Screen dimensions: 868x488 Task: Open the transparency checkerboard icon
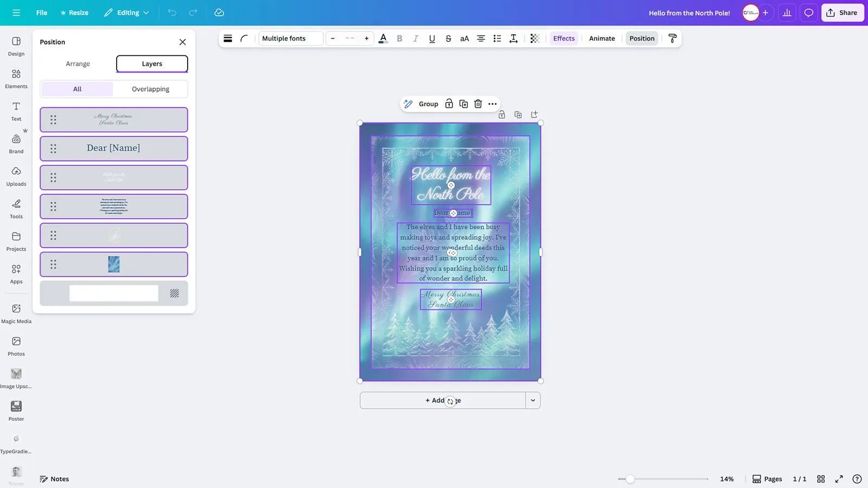coord(535,38)
